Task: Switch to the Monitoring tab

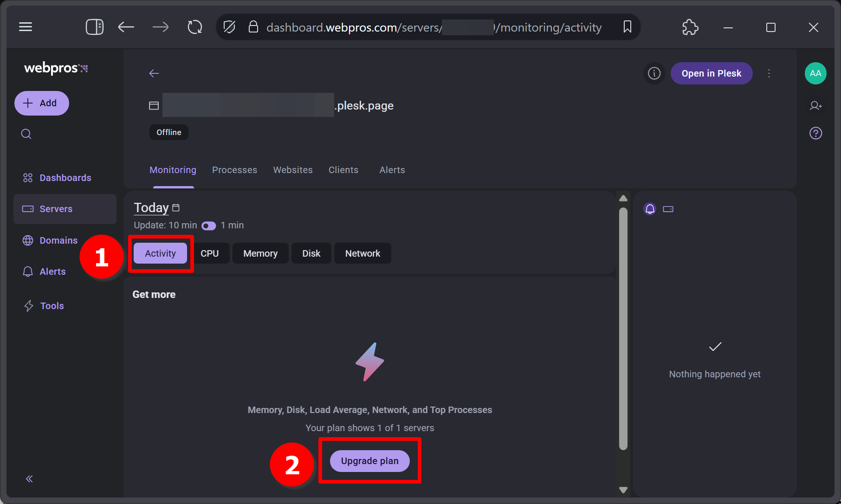Action: (173, 170)
